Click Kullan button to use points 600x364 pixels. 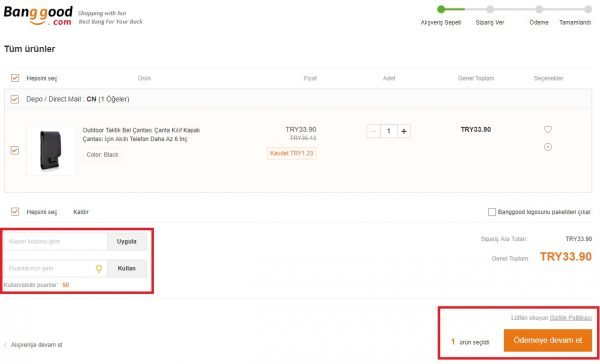pyautogui.click(x=127, y=268)
